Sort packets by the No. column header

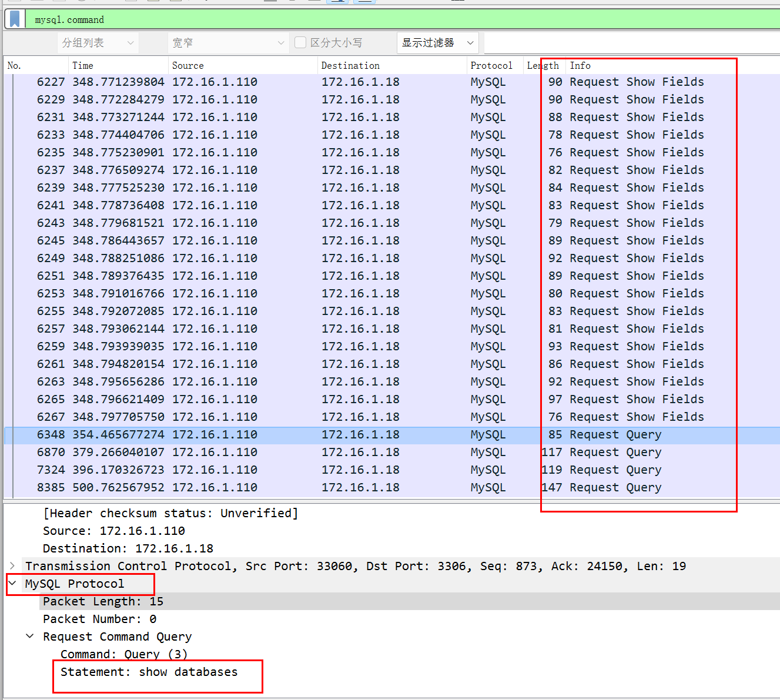point(36,66)
